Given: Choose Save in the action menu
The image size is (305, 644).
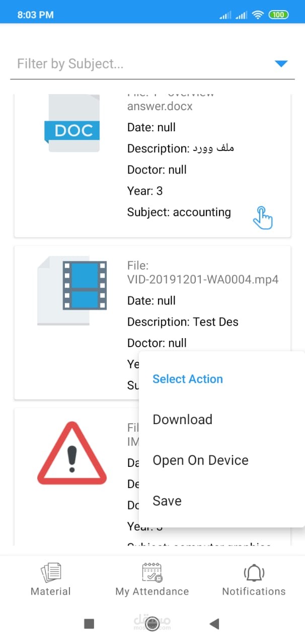Looking at the screenshot, I should point(167,501).
